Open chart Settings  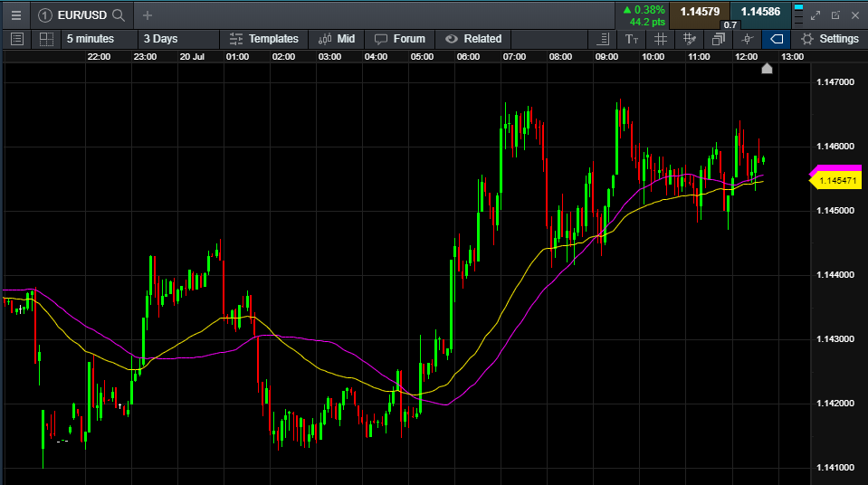830,39
